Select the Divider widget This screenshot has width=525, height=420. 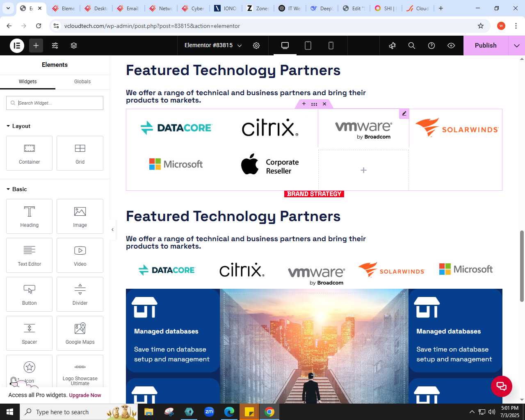80,294
